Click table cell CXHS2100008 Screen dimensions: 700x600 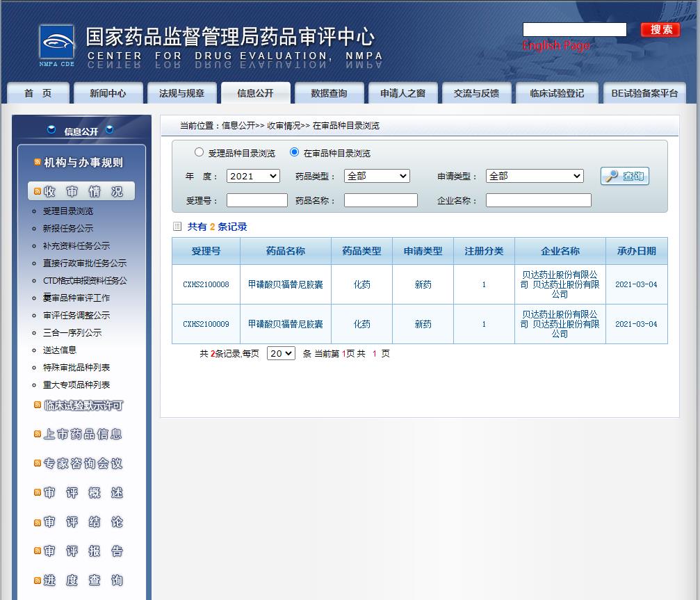tap(206, 284)
